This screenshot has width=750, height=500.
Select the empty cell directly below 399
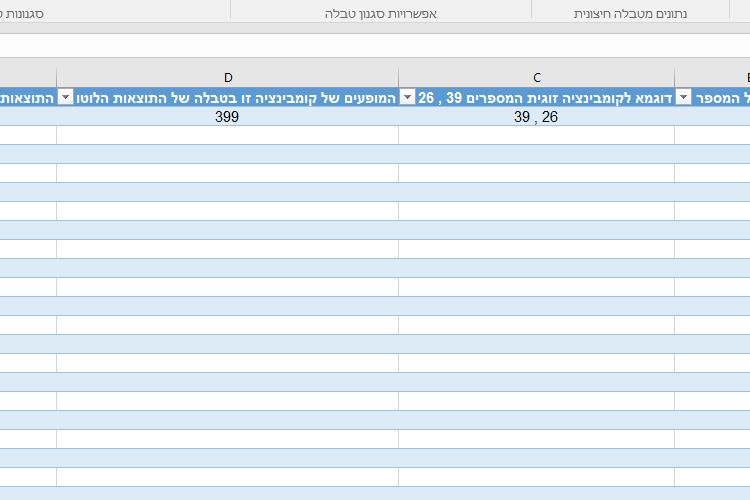click(x=228, y=135)
